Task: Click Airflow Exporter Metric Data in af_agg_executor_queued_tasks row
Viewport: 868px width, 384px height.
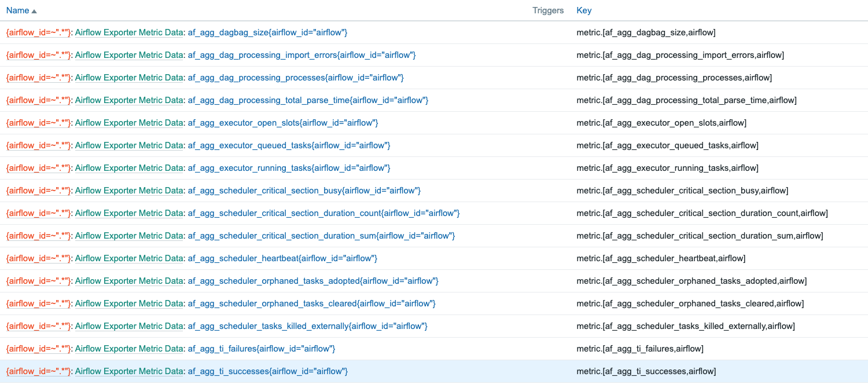Action: pyautogui.click(x=129, y=145)
